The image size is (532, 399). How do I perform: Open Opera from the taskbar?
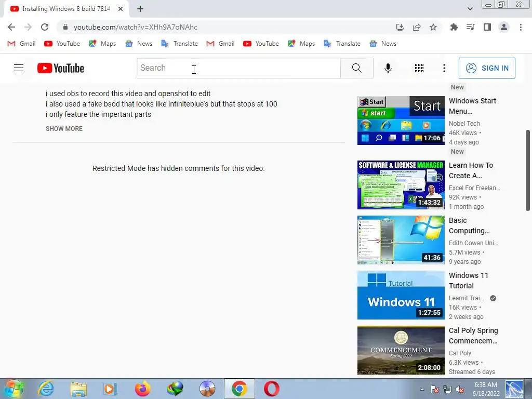coord(271,389)
